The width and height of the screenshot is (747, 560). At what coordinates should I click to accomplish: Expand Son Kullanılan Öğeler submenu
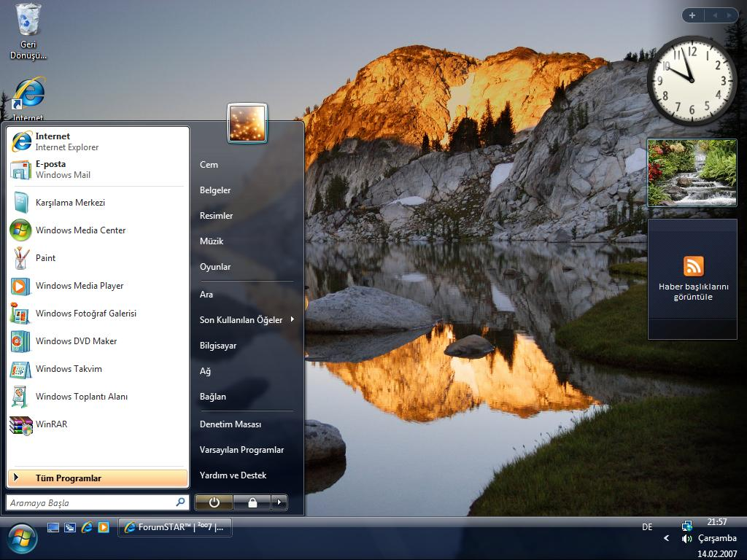247,320
